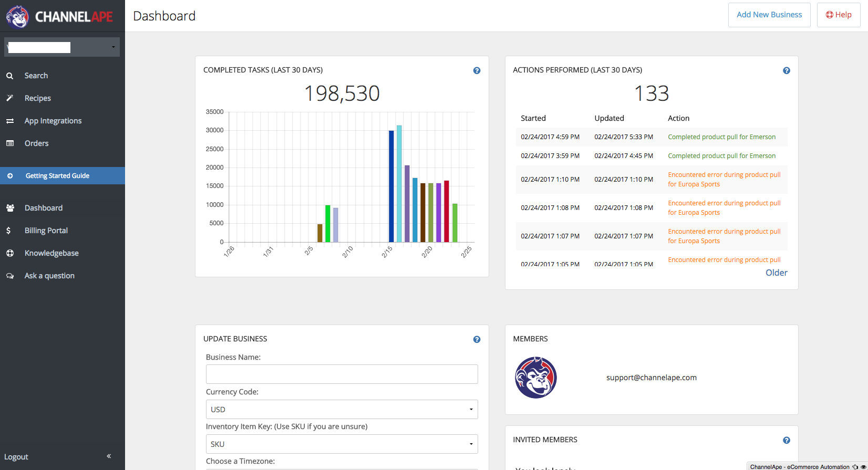Click the ChannelApe monkey logo

coord(17,16)
